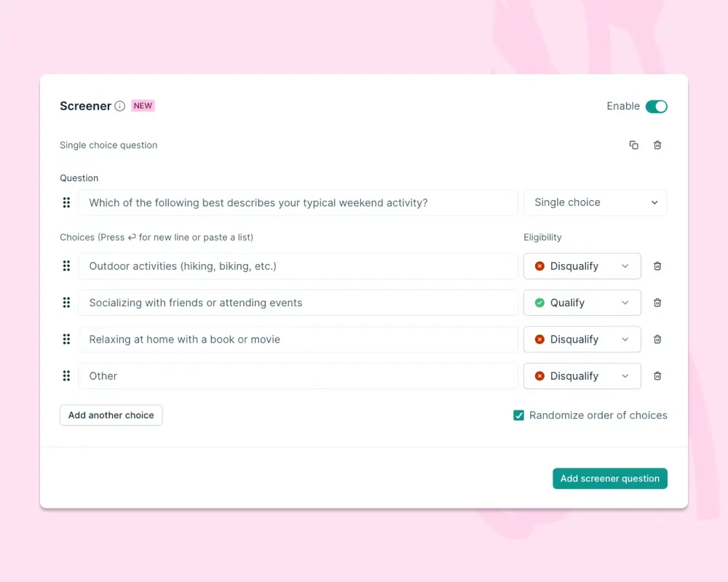Delete the Outdoor activities choice

[657, 266]
